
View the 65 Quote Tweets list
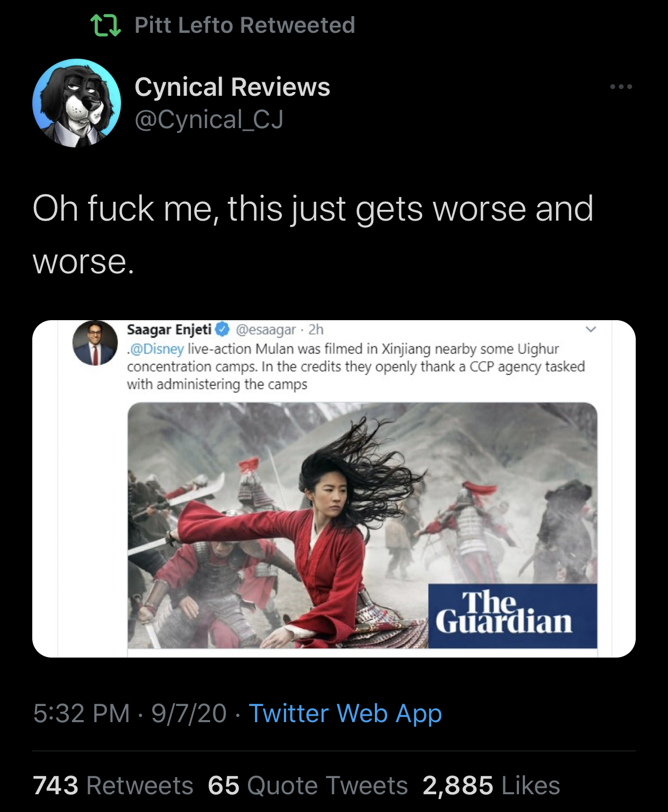click(x=308, y=786)
